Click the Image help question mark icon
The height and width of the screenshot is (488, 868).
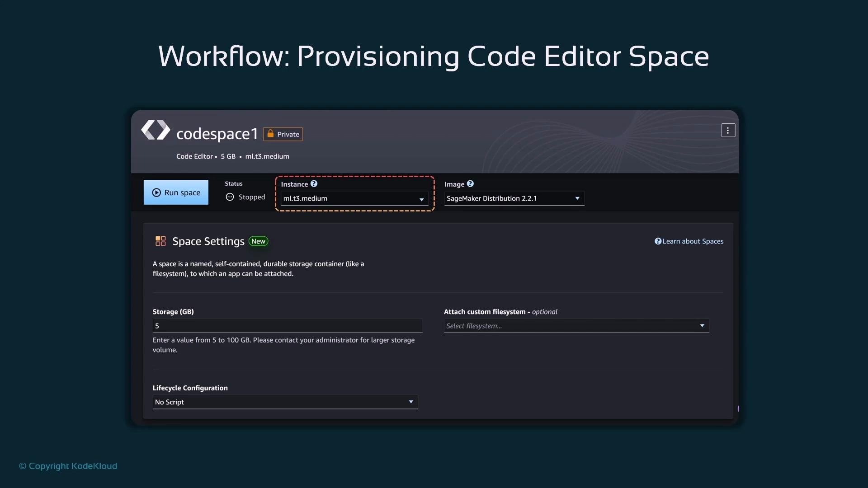pos(470,184)
